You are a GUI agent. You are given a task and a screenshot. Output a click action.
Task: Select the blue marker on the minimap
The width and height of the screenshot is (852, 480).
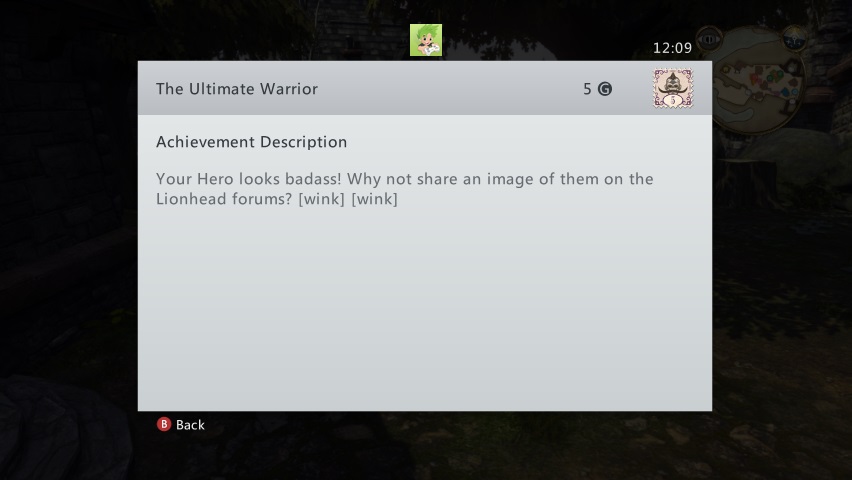click(x=785, y=92)
